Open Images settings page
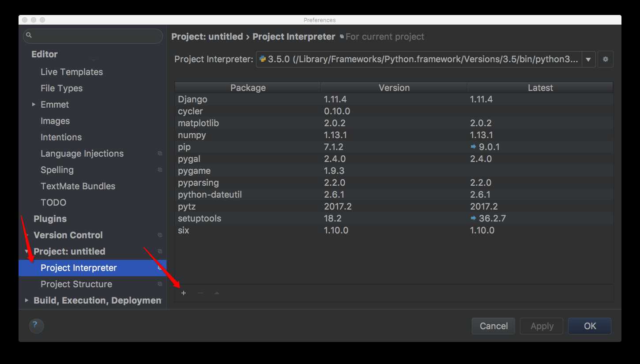Screen dimensions: 640x364 coord(55,121)
